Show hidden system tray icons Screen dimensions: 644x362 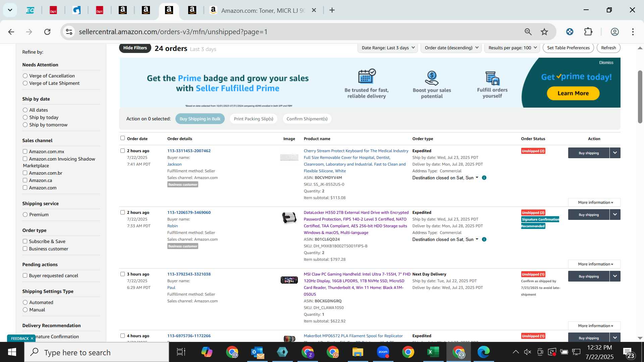click(516, 352)
